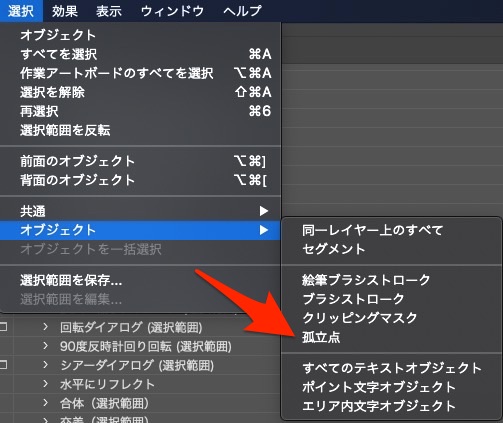Toggle dialog box for 回転ダイアログ action
This screenshot has height=423, width=503.
click(3, 327)
